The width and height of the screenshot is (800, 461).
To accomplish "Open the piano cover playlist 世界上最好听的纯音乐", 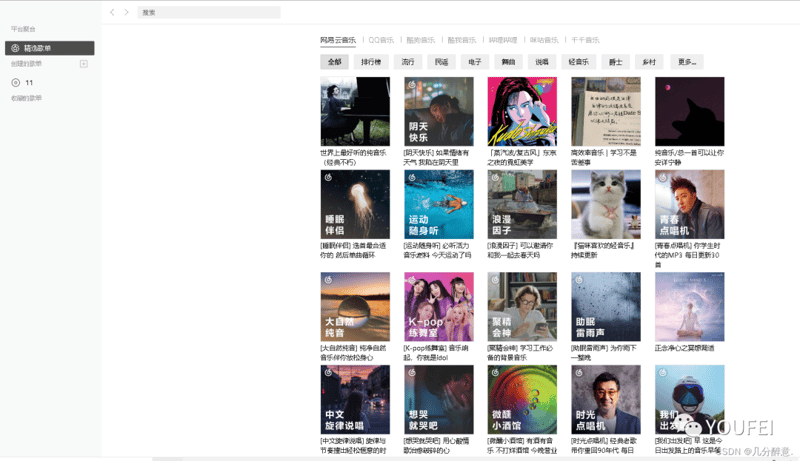I will pos(355,112).
